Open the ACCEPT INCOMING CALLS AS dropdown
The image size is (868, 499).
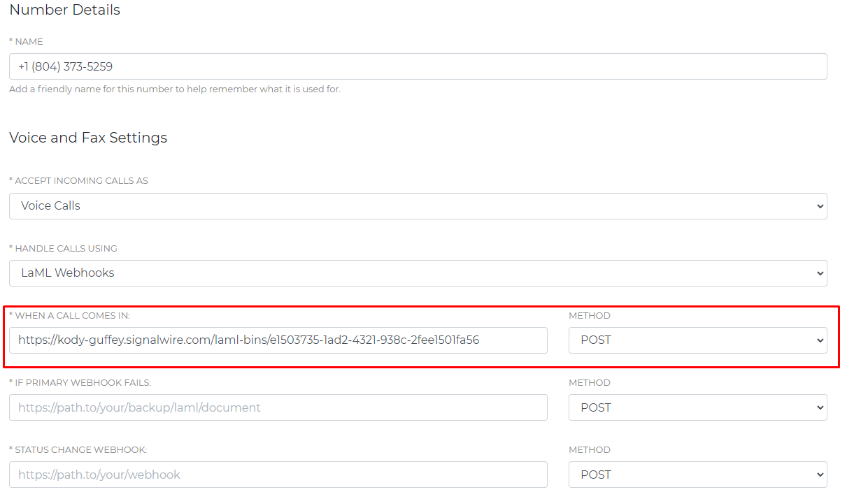417,205
